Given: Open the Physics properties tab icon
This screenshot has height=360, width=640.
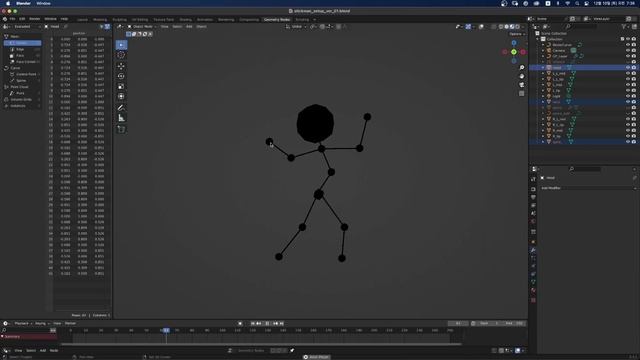Looking at the screenshot, I should [533, 266].
